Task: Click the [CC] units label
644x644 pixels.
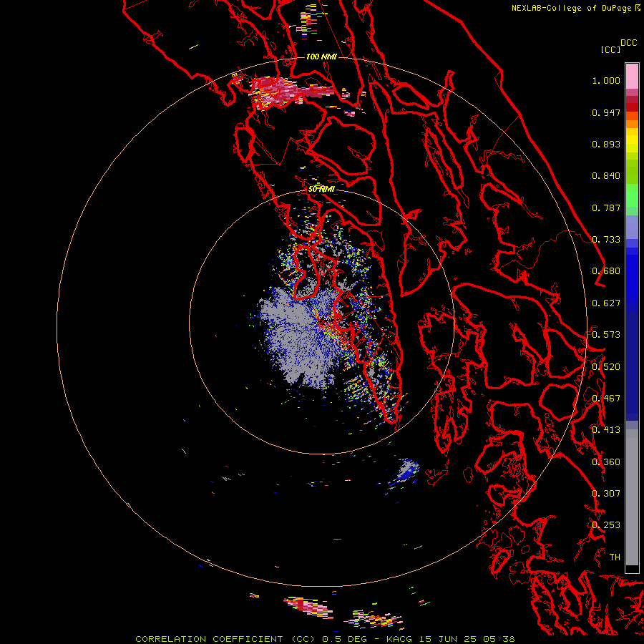Action: click(611, 49)
